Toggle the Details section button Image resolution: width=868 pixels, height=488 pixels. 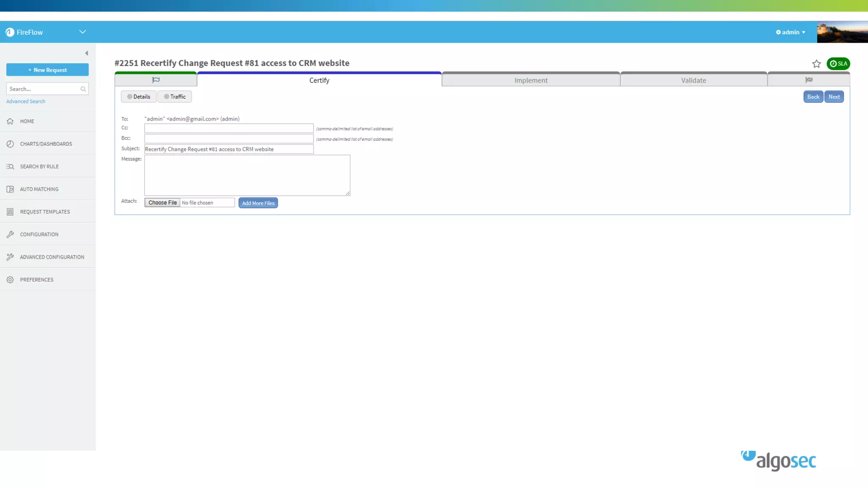[x=139, y=97]
